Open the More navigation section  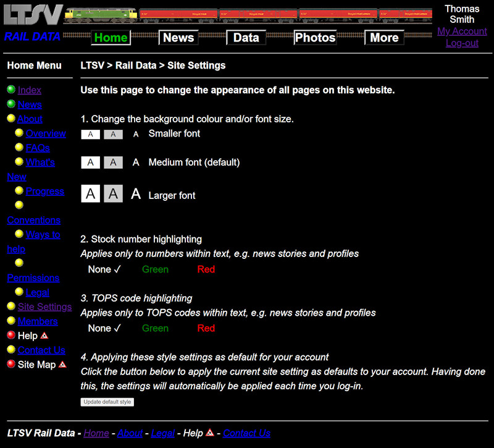384,38
